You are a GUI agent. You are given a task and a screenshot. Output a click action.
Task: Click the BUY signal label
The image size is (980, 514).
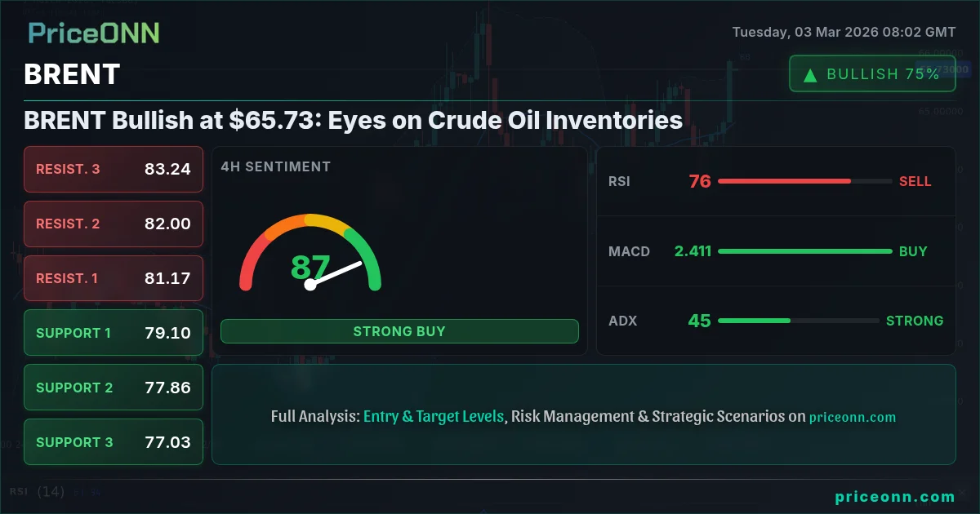coord(913,251)
